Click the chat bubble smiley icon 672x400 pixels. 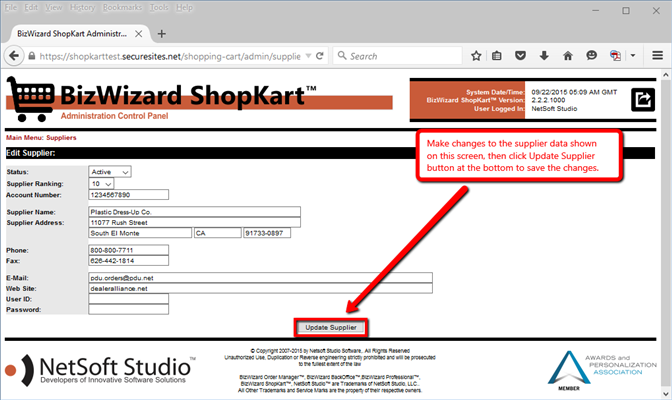(591, 56)
